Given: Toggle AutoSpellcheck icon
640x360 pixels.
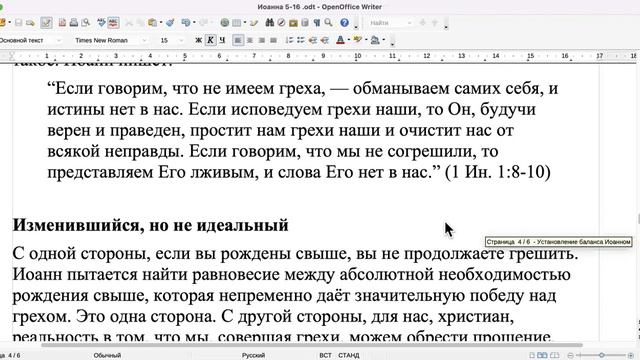Looking at the screenshot, I should (x=113, y=23).
